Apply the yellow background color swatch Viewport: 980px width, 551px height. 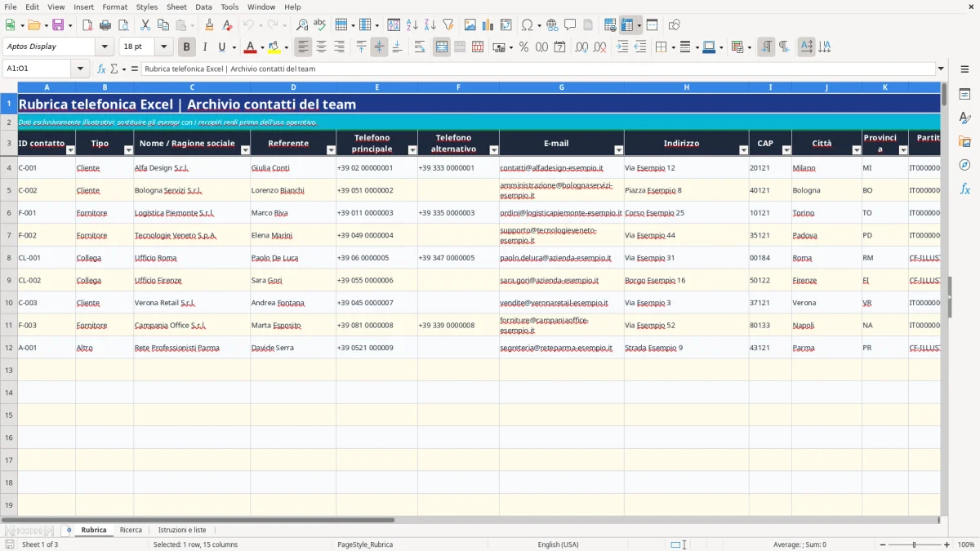pyautogui.click(x=274, y=47)
